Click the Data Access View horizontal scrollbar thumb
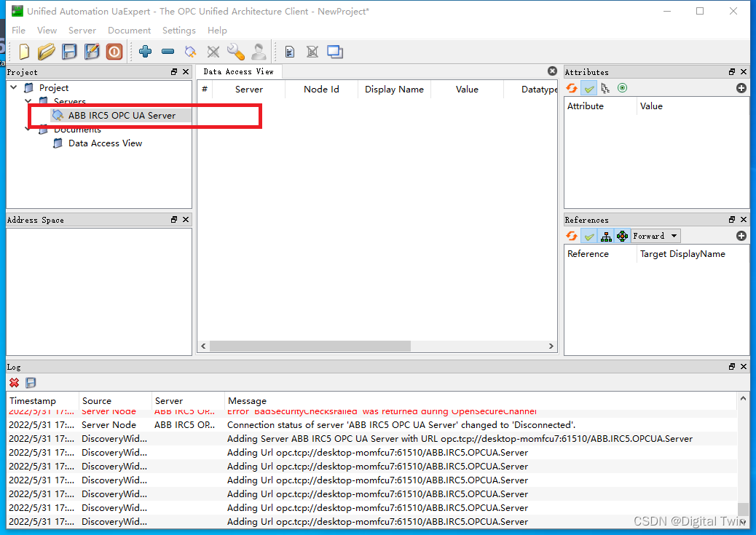 tap(310, 346)
